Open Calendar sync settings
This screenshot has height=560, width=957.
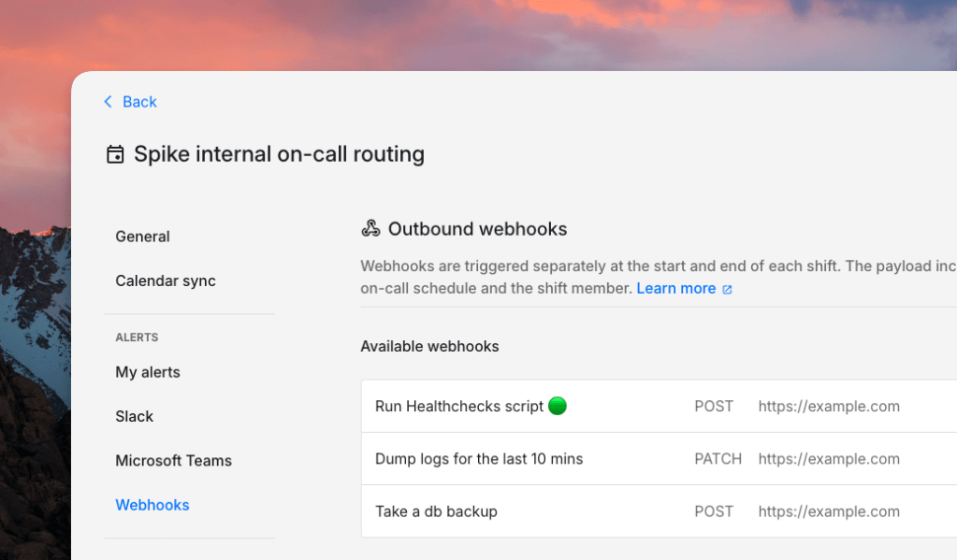pos(166,280)
